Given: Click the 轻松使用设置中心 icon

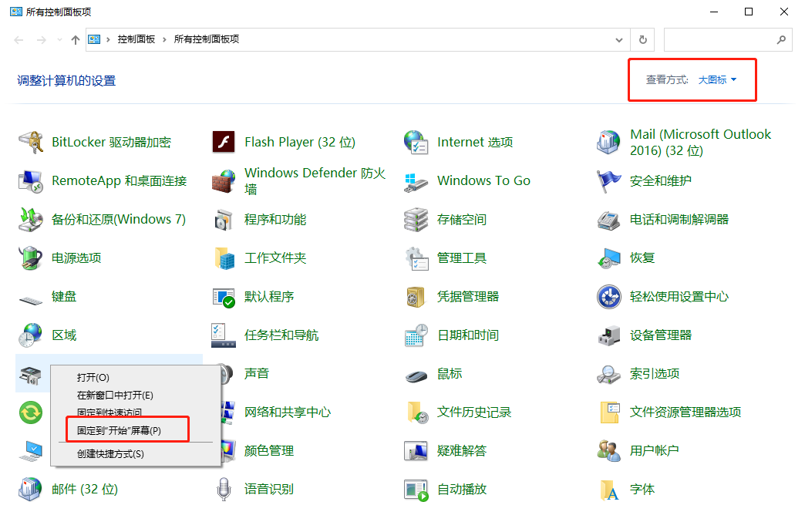Looking at the screenshot, I should coord(608,297).
